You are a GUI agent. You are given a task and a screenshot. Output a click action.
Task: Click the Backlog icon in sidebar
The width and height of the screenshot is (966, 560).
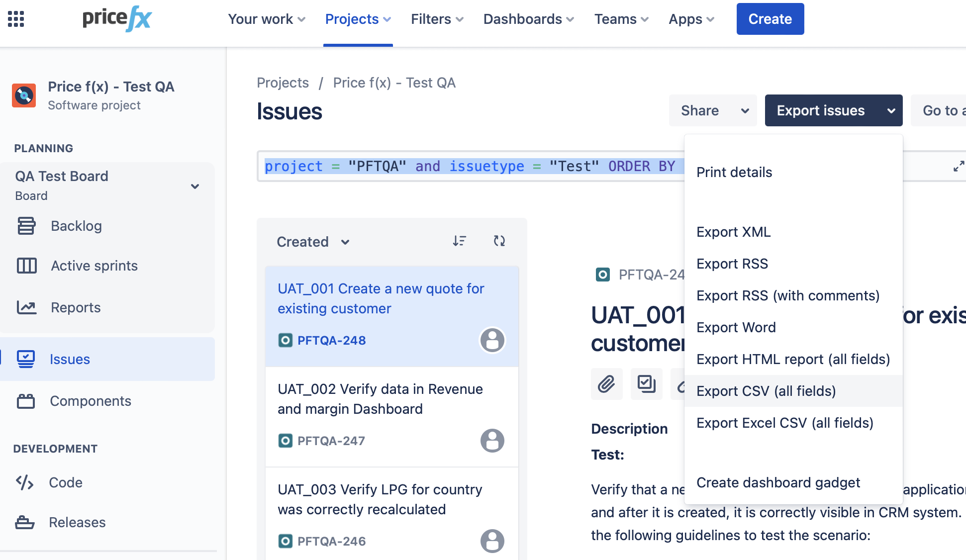26,226
